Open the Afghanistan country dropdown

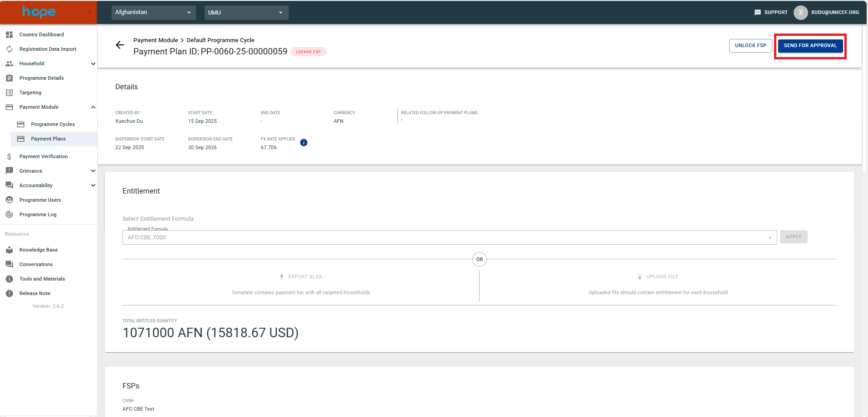(x=153, y=13)
